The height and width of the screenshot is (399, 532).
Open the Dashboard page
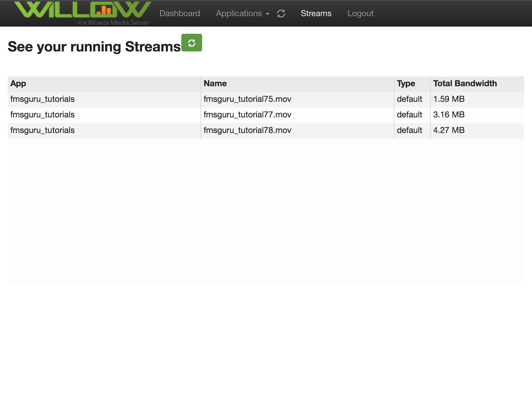pyautogui.click(x=180, y=14)
